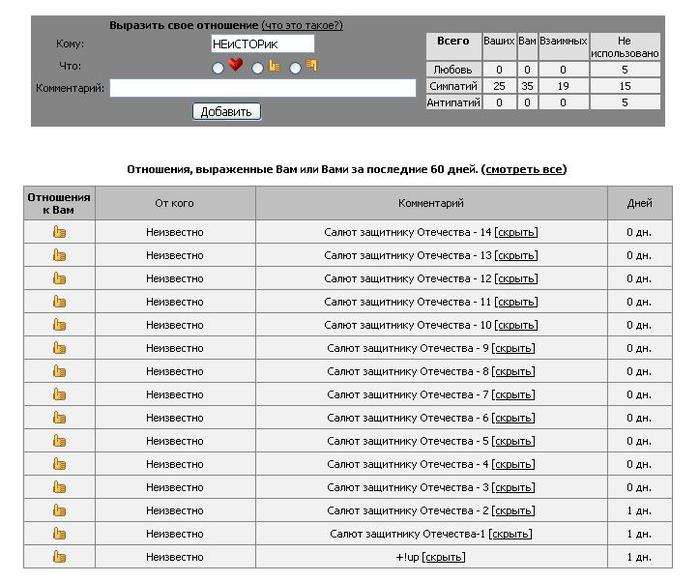Hide the 'Салют защитнику Отечества - 13' comment
The height and width of the screenshot is (582, 699).
click(516, 255)
